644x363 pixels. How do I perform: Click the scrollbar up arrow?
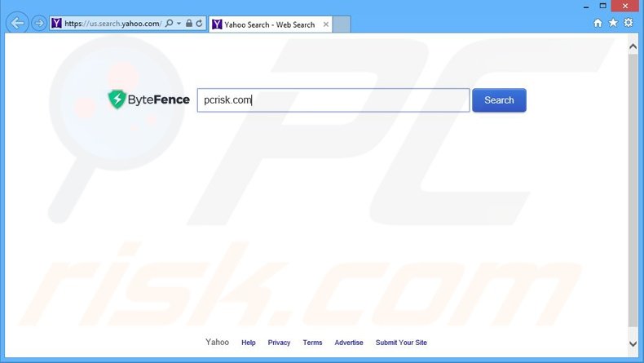(x=633, y=46)
